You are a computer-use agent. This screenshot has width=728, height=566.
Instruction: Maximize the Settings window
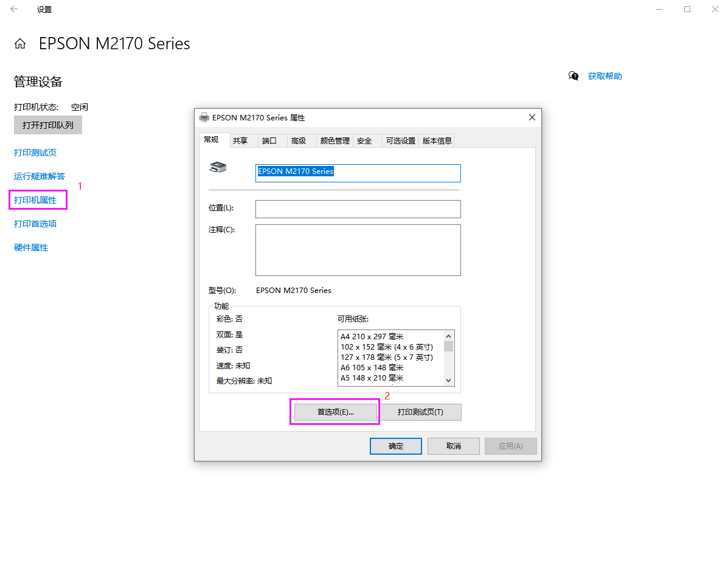(x=687, y=9)
